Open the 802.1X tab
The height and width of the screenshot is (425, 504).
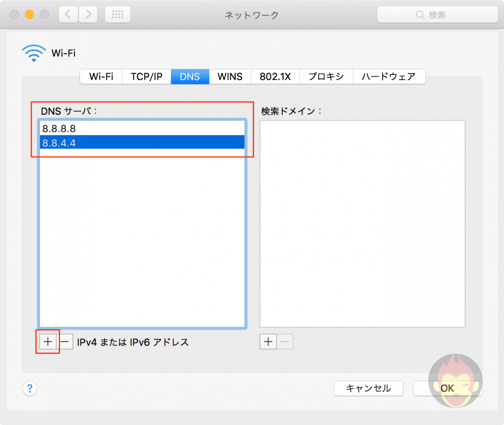275,77
